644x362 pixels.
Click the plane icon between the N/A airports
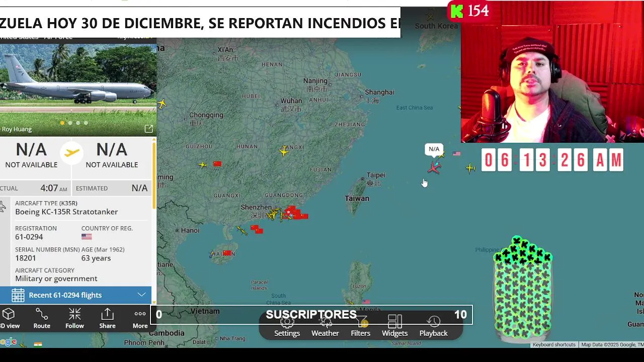click(x=71, y=152)
